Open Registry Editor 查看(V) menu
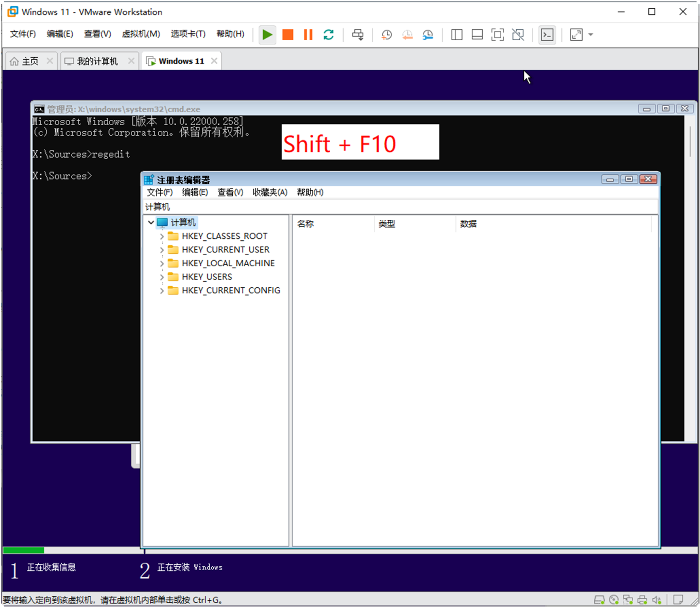This screenshot has height=607, width=700. tap(230, 192)
